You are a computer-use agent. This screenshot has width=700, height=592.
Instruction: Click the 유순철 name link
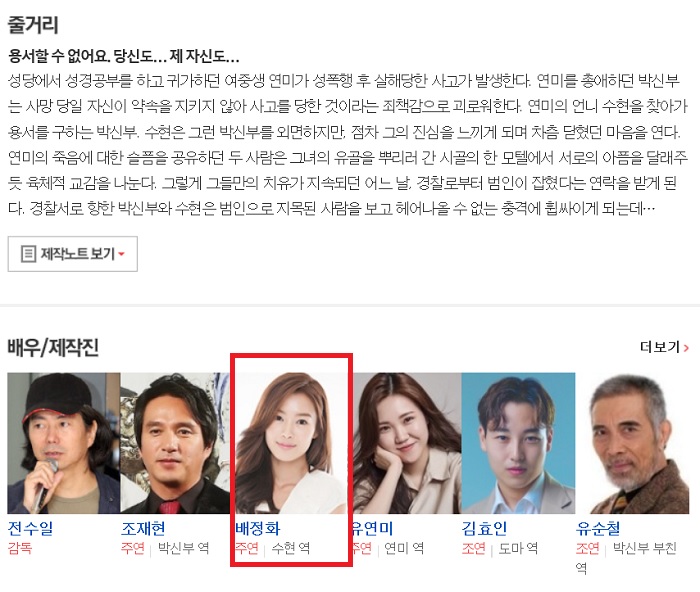coord(598,528)
